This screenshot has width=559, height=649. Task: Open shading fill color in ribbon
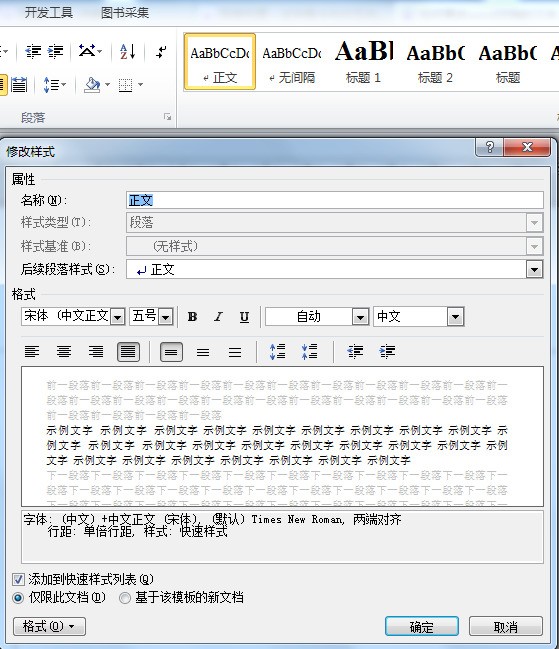(92, 85)
